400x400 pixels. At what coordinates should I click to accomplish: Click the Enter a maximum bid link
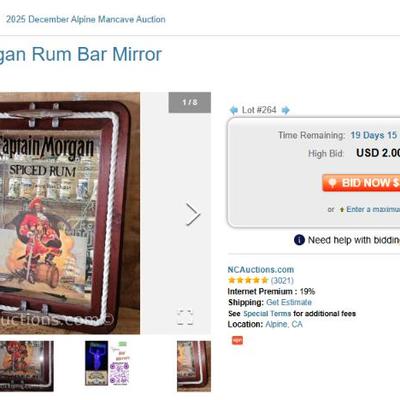(373, 209)
